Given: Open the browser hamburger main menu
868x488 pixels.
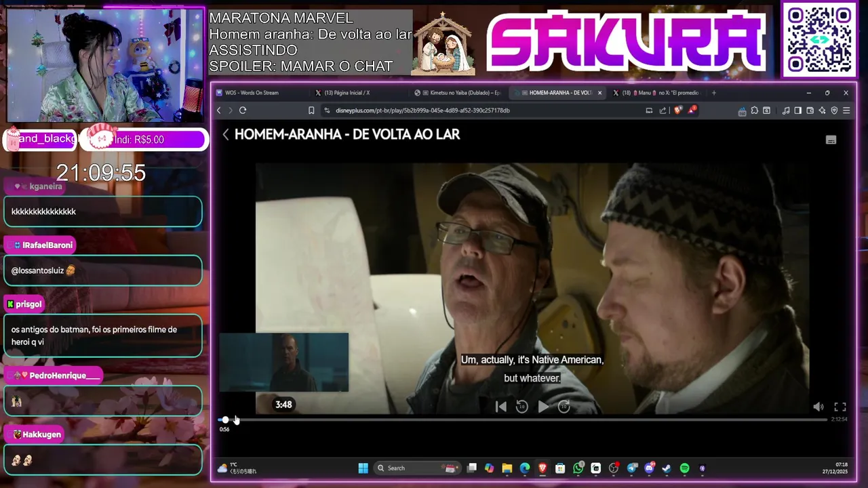Looking at the screenshot, I should pyautogui.click(x=846, y=110).
